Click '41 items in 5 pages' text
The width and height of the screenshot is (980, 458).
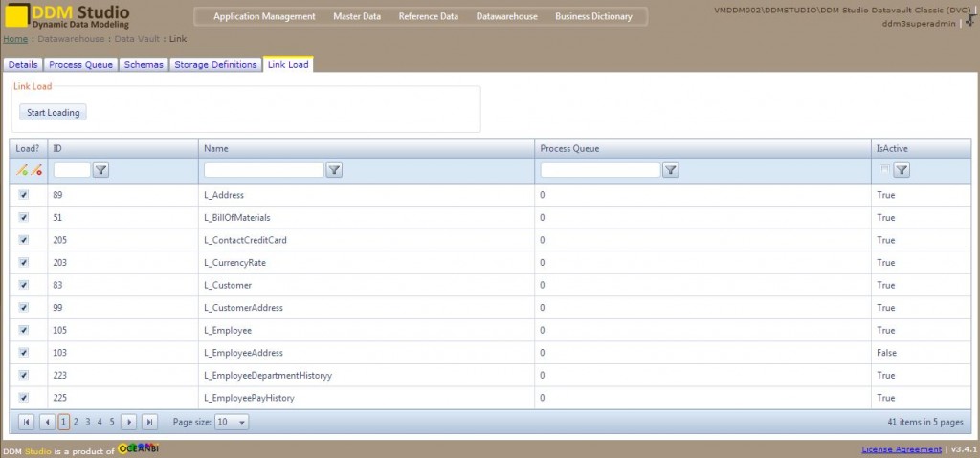[925, 423]
